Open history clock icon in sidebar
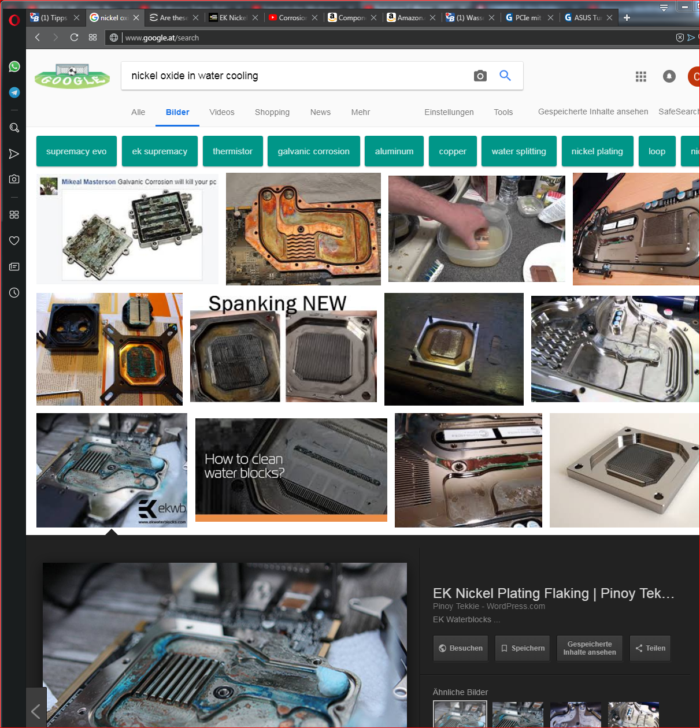Image resolution: width=700 pixels, height=728 pixels. (x=14, y=292)
